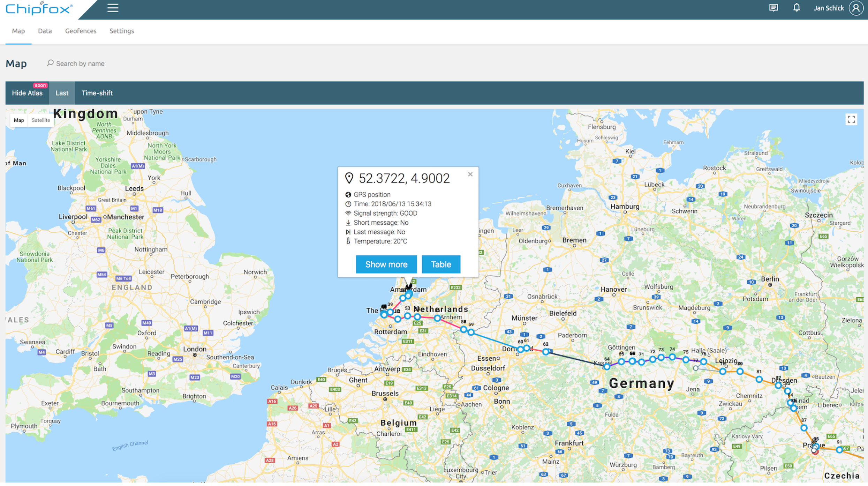This screenshot has height=486, width=868.
Task: Open the Settings tab
Action: tap(122, 31)
